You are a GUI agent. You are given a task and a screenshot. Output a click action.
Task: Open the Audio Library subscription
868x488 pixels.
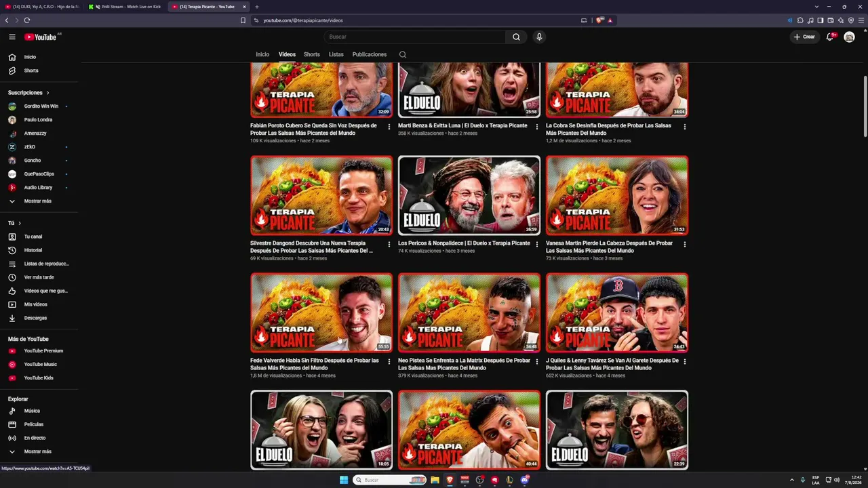pos(39,188)
